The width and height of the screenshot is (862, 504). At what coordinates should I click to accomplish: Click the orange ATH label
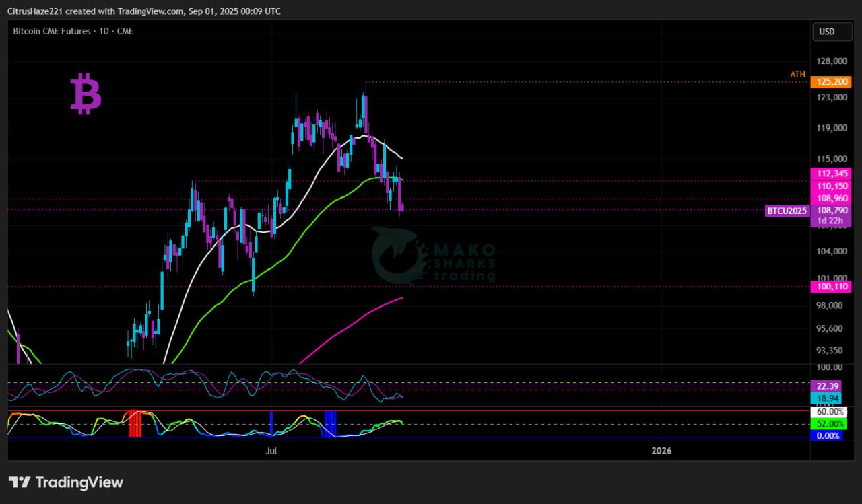click(x=797, y=74)
